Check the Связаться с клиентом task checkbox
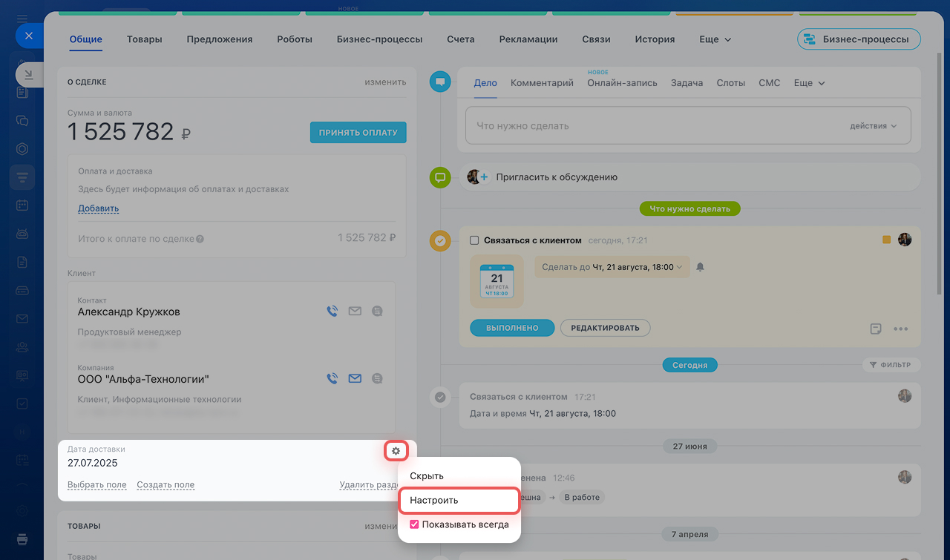This screenshot has height=560, width=950. (475, 240)
